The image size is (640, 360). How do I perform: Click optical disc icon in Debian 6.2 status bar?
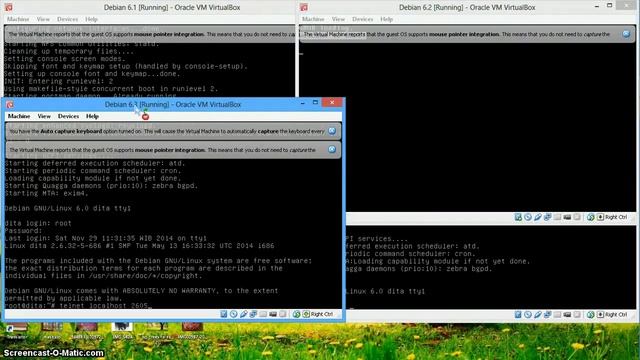point(528,217)
